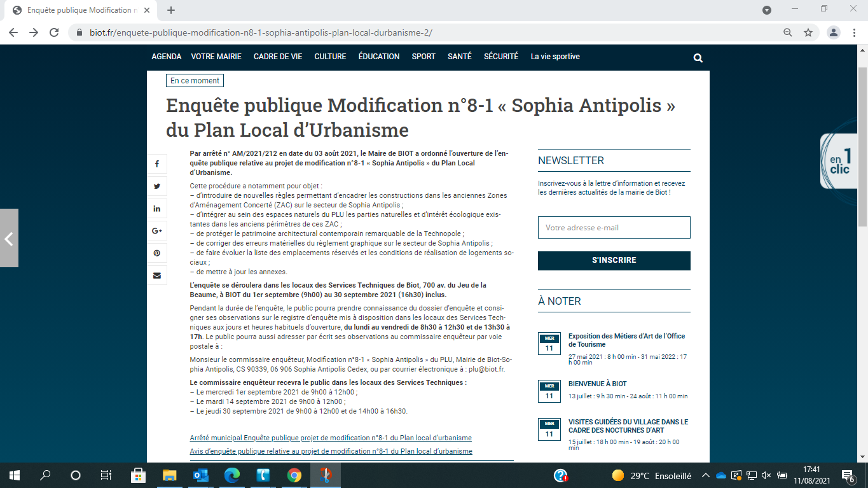The width and height of the screenshot is (868, 488).
Task: Launch Outlook from the taskbar
Action: pos(201,475)
